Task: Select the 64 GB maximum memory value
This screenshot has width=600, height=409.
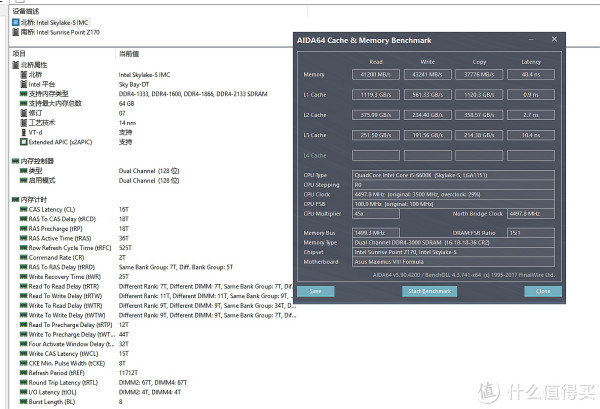Action: pyautogui.click(x=127, y=104)
